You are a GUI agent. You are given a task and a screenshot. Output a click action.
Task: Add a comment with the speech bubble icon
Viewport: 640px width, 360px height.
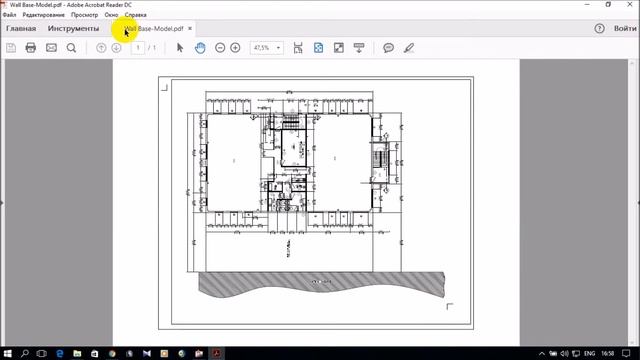pos(388,48)
